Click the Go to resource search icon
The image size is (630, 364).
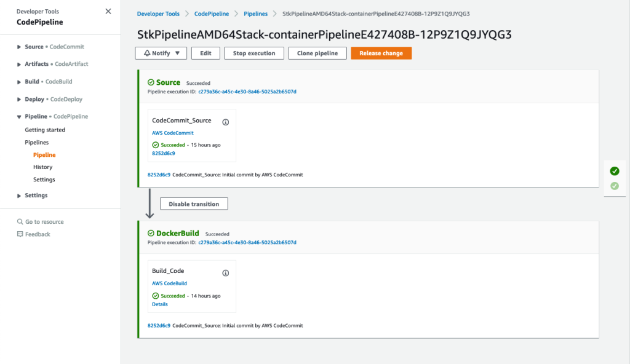[x=20, y=221]
